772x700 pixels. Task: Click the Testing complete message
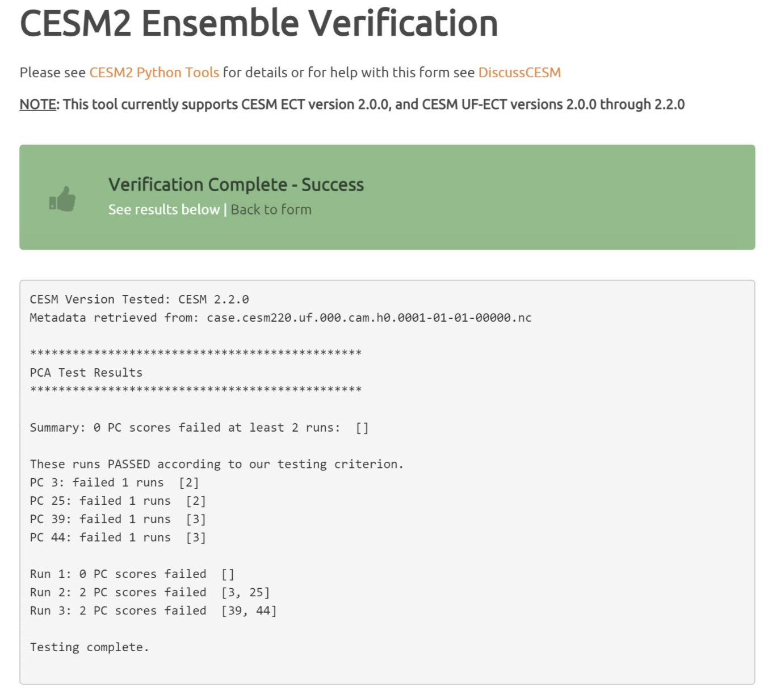(x=89, y=647)
